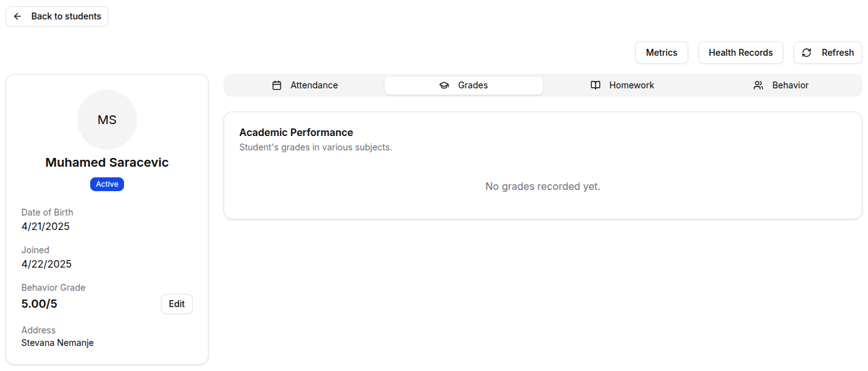The width and height of the screenshot is (868, 371).
Task: View Health Records
Action: click(x=740, y=53)
